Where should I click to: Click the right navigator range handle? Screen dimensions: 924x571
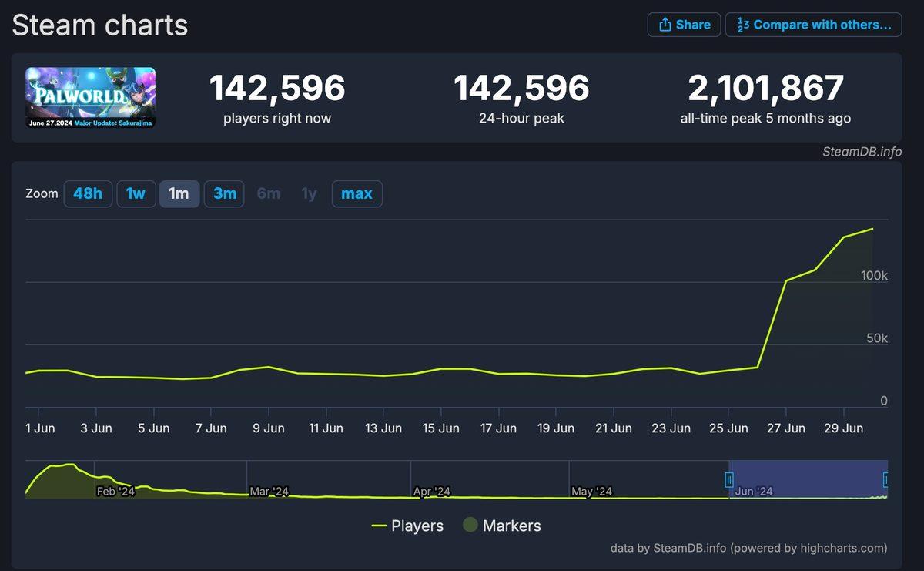point(887,480)
